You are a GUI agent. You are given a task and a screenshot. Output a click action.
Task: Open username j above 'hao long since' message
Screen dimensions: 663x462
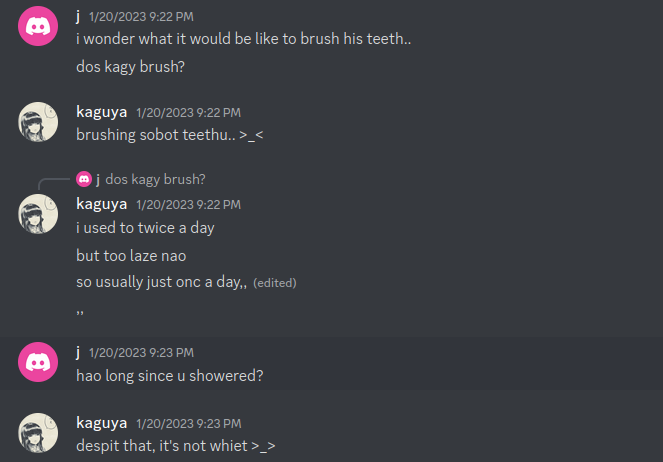click(79, 352)
